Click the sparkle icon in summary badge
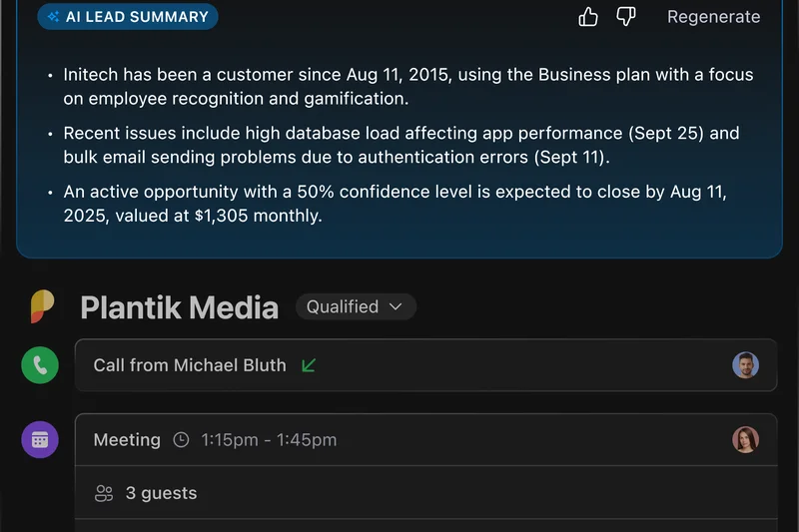799x532 pixels. 53,16
